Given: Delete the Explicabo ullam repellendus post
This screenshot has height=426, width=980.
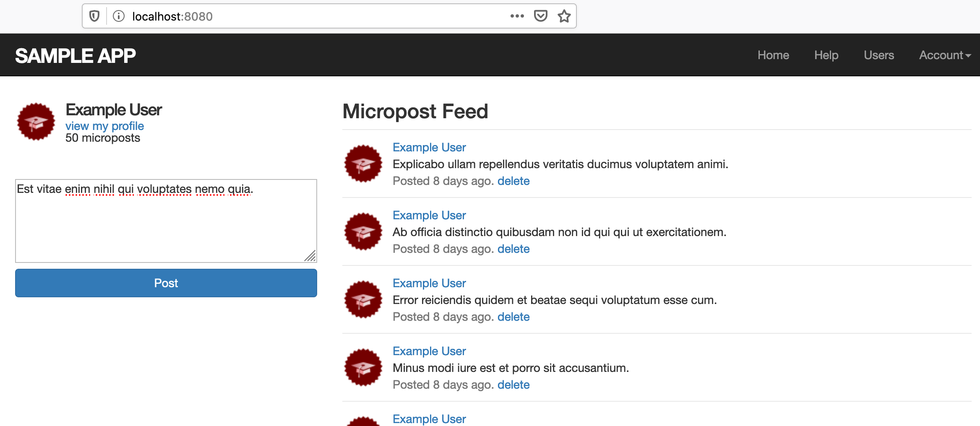Looking at the screenshot, I should point(513,181).
